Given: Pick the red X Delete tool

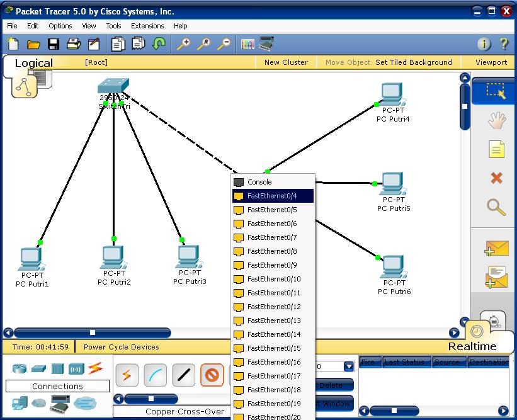Looking at the screenshot, I should (497, 178).
